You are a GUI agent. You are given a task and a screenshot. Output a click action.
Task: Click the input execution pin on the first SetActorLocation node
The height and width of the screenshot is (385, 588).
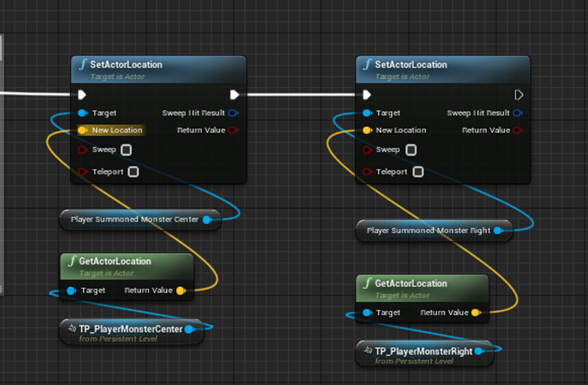click(82, 95)
